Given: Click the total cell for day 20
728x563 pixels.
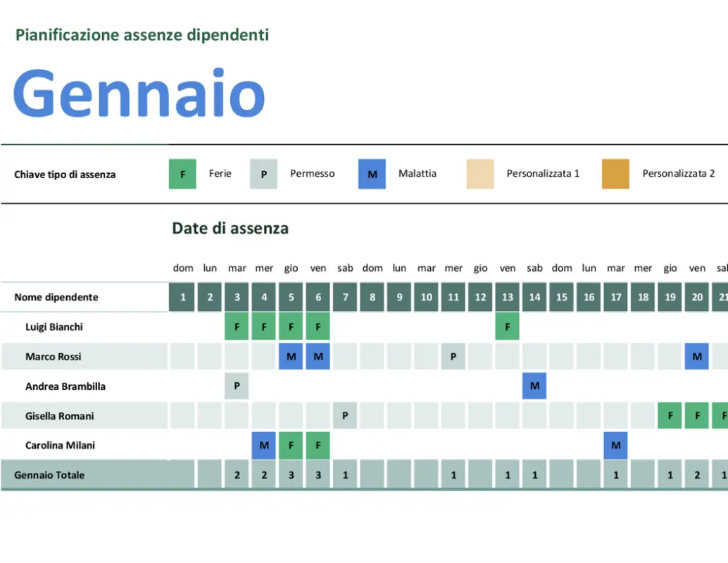Looking at the screenshot, I should click(697, 475).
